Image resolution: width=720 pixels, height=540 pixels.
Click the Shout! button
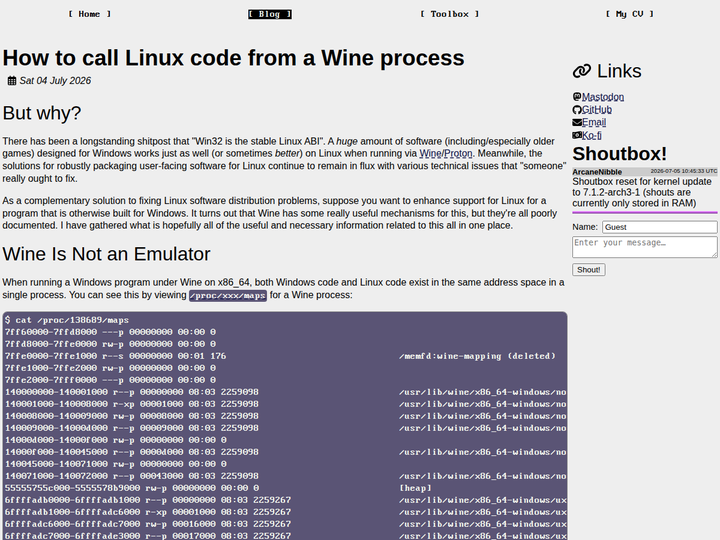click(x=589, y=270)
